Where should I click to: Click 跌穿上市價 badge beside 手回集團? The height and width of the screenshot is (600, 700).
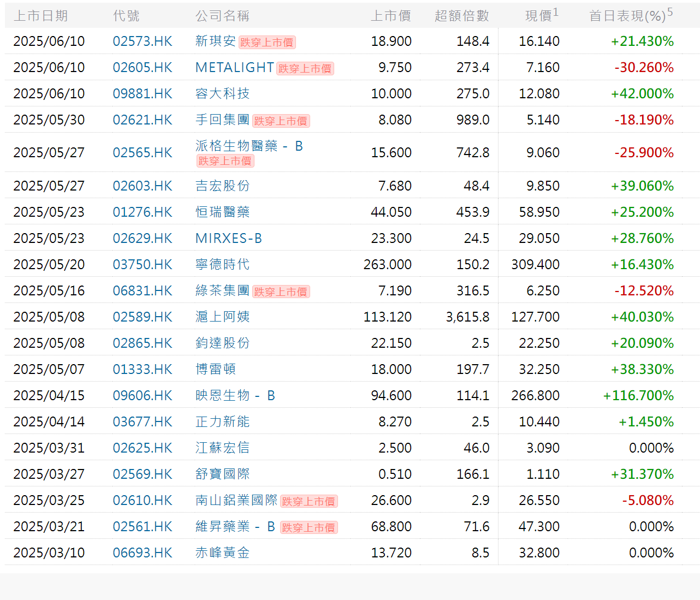281,121
